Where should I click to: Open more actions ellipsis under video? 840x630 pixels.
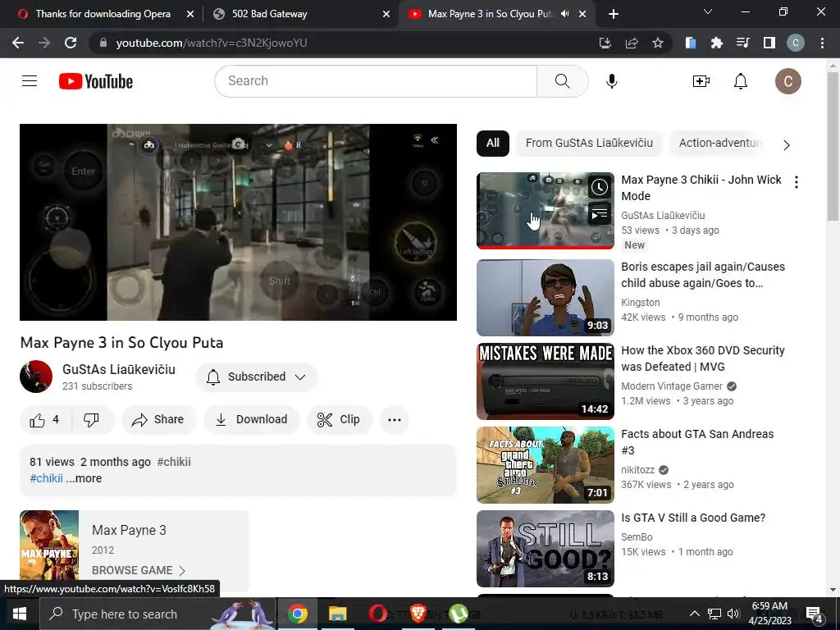tap(395, 419)
